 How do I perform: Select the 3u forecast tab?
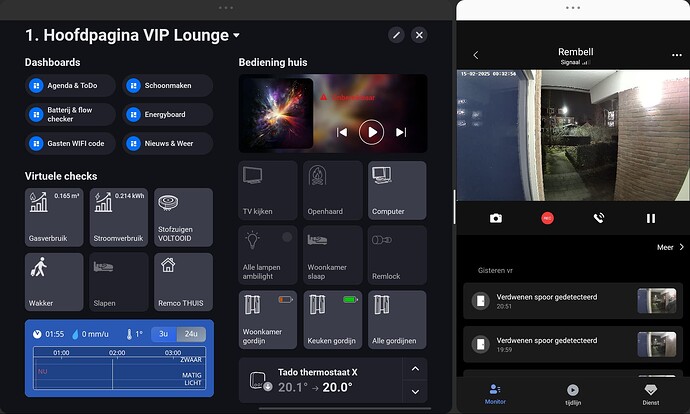pyautogui.click(x=164, y=334)
